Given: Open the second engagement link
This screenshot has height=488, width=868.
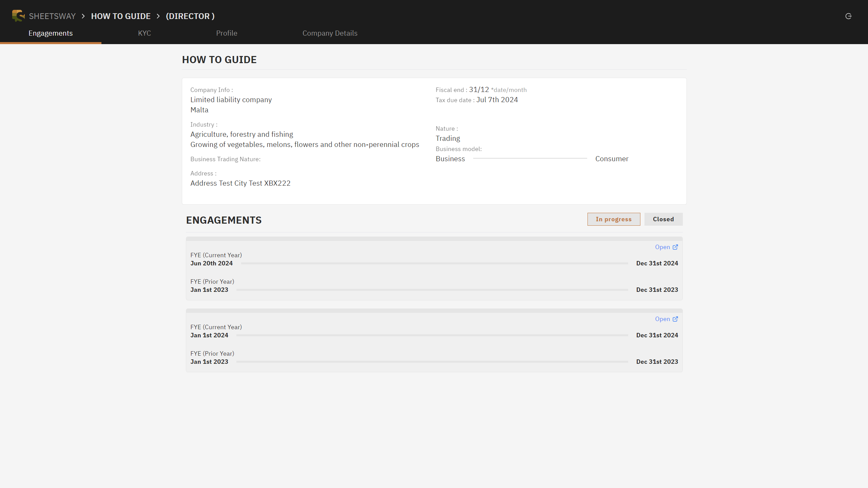Looking at the screenshot, I should pyautogui.click(x=662, y=319).
